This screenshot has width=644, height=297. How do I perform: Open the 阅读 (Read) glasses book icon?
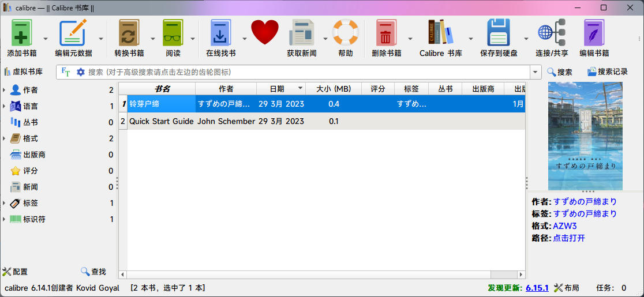click(x=173, y=33)
